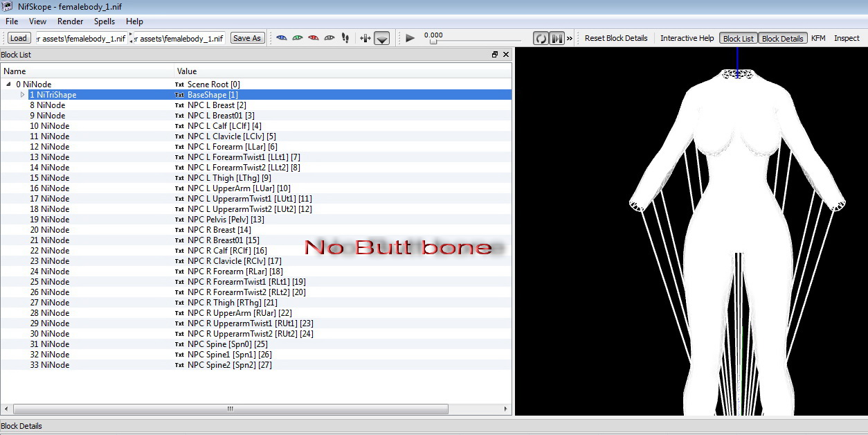
Task: Click the flip view arrows icon
Action: 365,38
